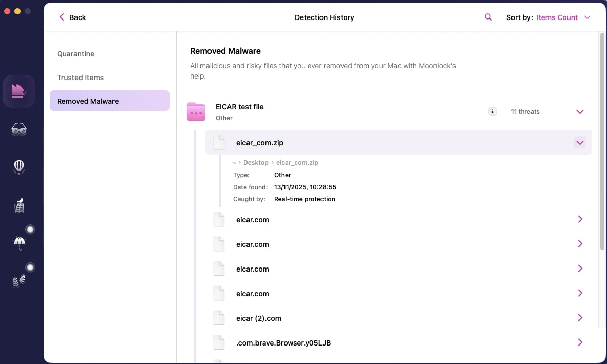
Task: Switch to the Quarantine section
Action: coord(75,53)
